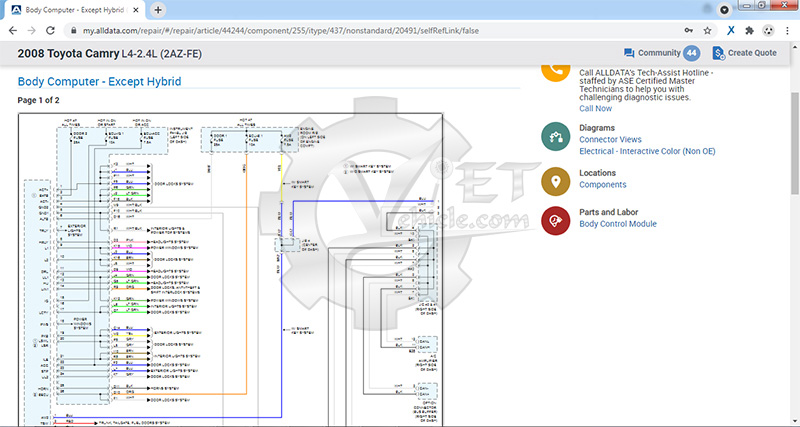Click the Tech-Assist phone icon
The width and height of the screenshot is (800, 427).
tap(555, 70)
